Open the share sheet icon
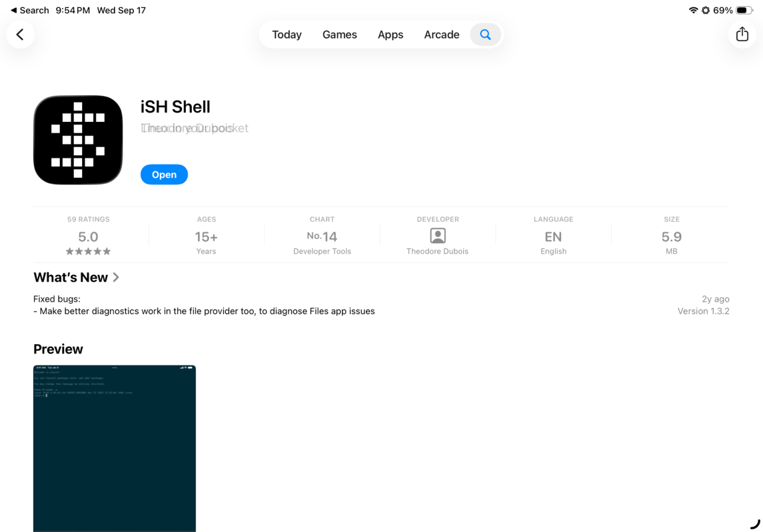763x532 pixels. point(742,35)
